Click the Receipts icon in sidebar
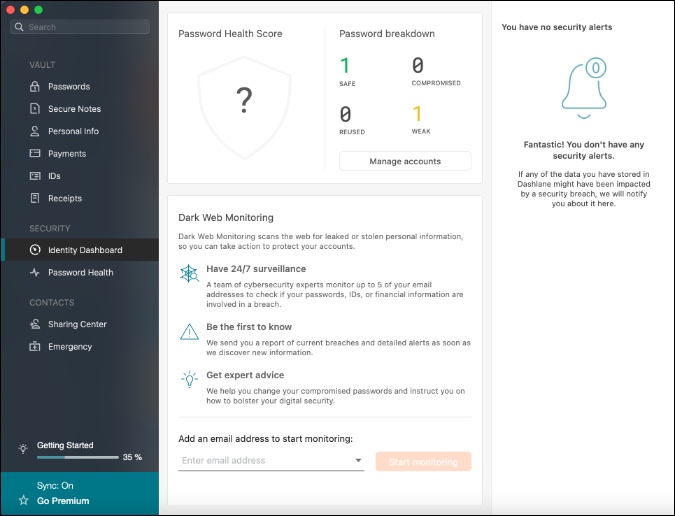 tap(35, 198)
